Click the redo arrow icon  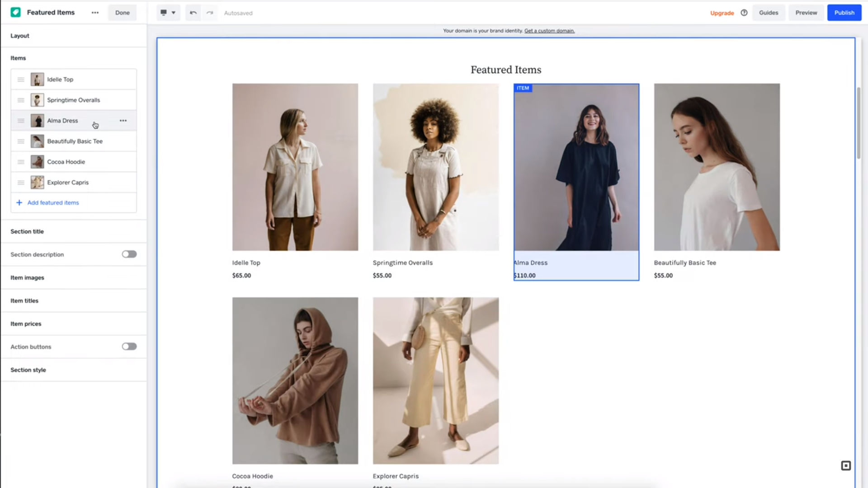(x=210, y=13)
